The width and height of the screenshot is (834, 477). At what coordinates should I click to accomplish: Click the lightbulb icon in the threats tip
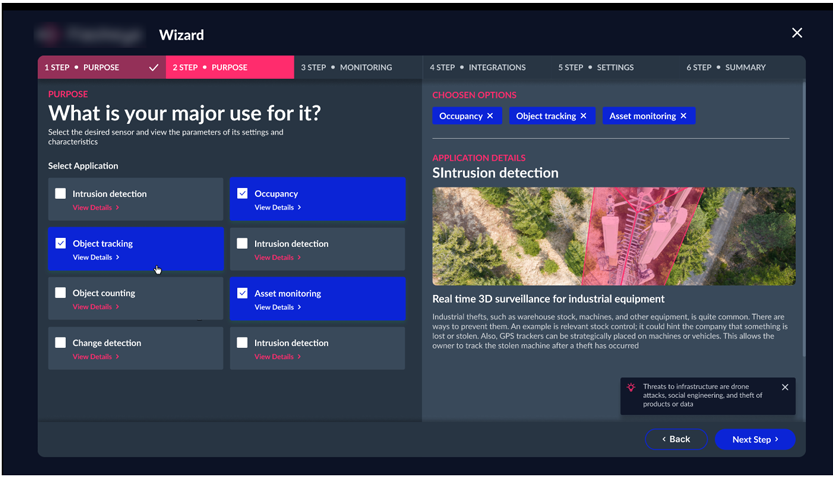(631, 388)
